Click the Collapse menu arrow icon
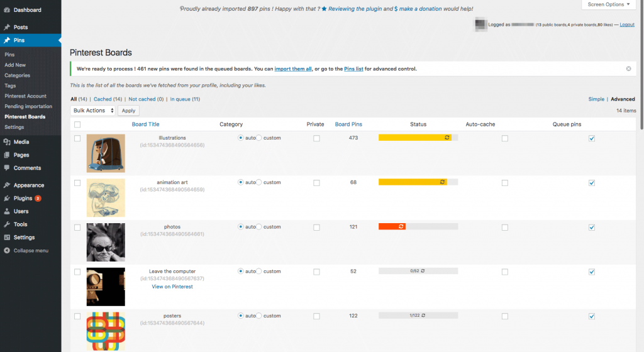The height and width of the screenshot is (352, 644). tap(6, 251)
